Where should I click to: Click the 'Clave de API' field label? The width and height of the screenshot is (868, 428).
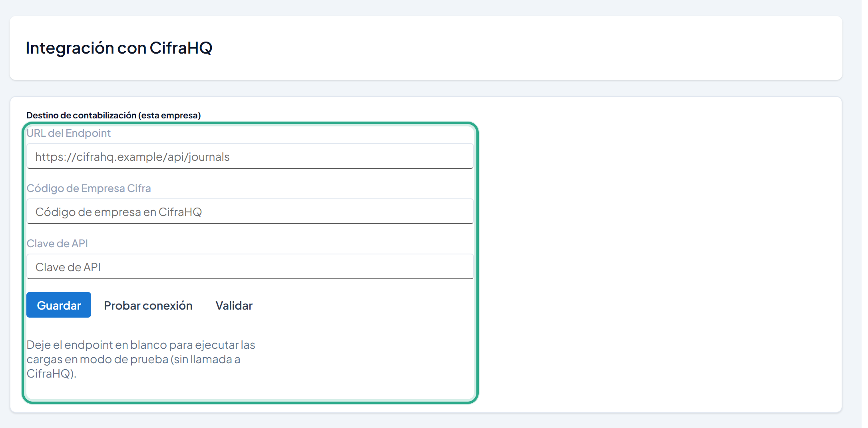(57, 244)
